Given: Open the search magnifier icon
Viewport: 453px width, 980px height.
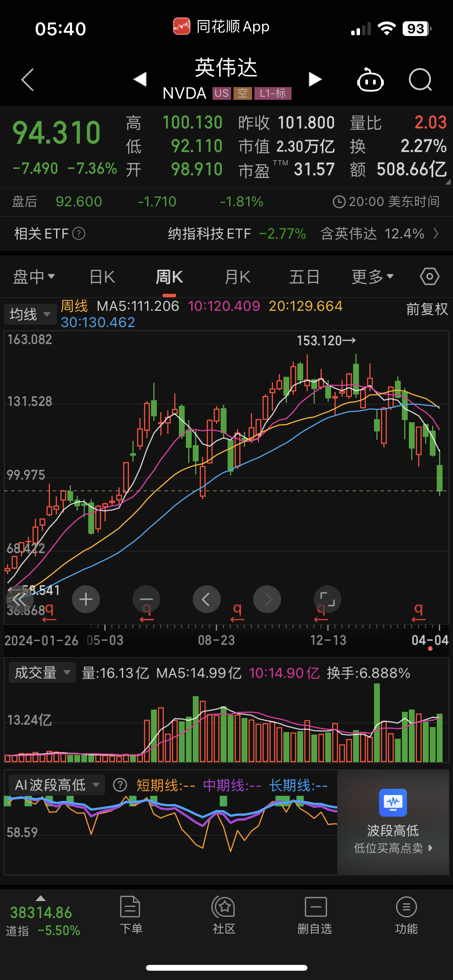Looking at the screenshot, I should click(420, 80).
